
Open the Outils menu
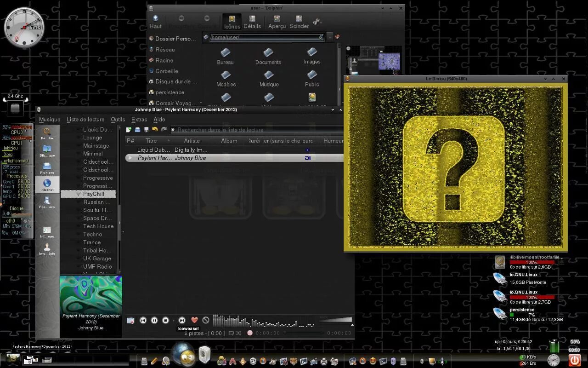coord(118,120)
